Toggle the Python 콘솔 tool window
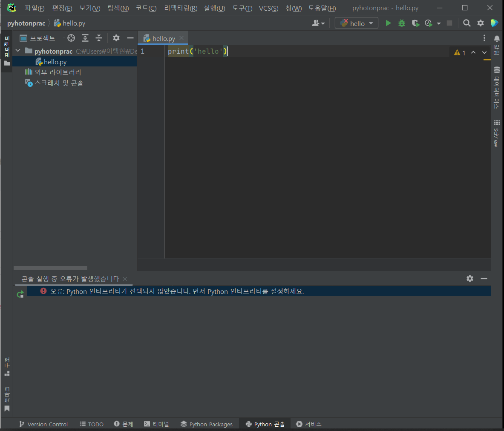 coord(265,424)
